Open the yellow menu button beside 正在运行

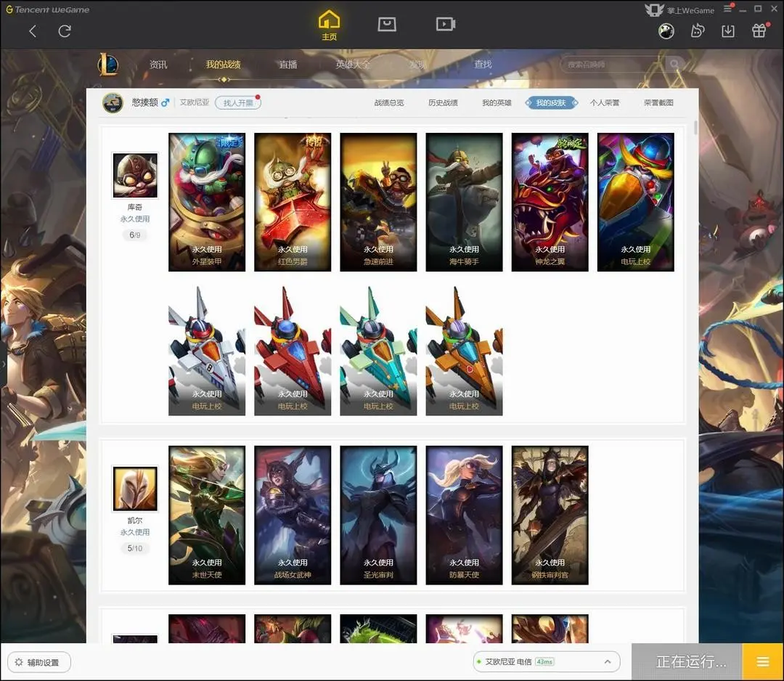click(762, 662)
